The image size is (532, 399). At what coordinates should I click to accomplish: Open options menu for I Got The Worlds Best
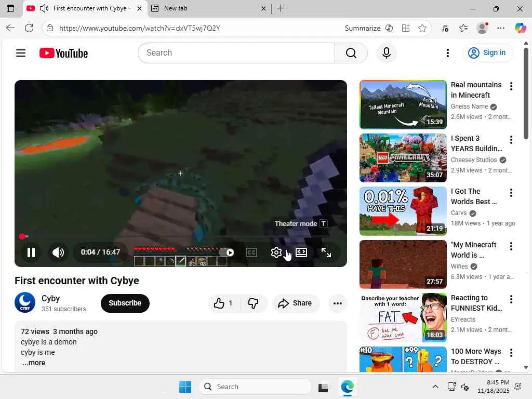(x=511, y=193)
